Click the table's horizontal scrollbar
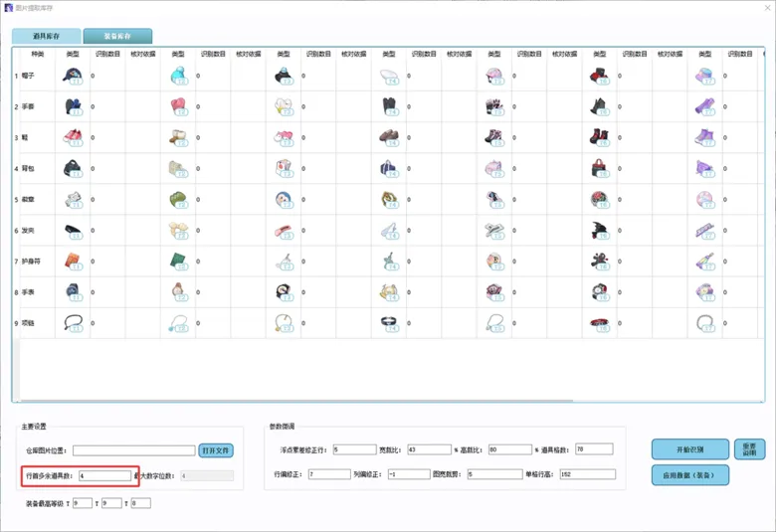The height and width of the screenshot is (532, 776). [296, 401]
